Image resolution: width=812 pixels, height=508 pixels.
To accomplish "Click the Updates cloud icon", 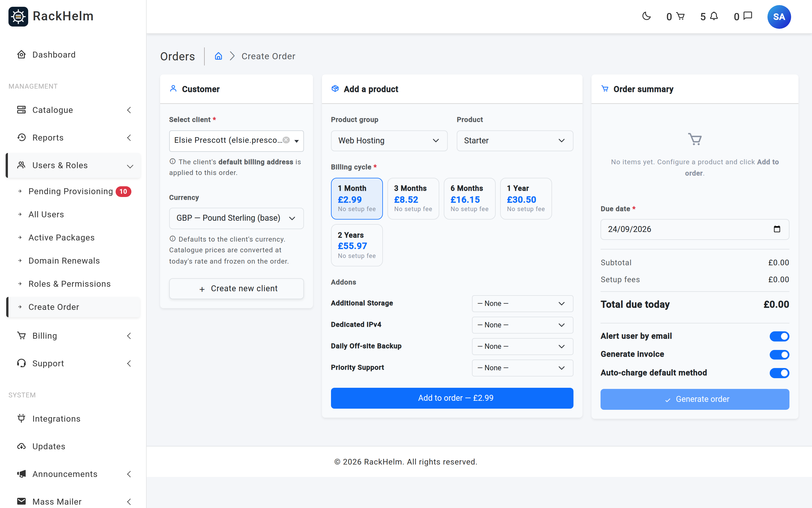I will (x=21, y=446).
